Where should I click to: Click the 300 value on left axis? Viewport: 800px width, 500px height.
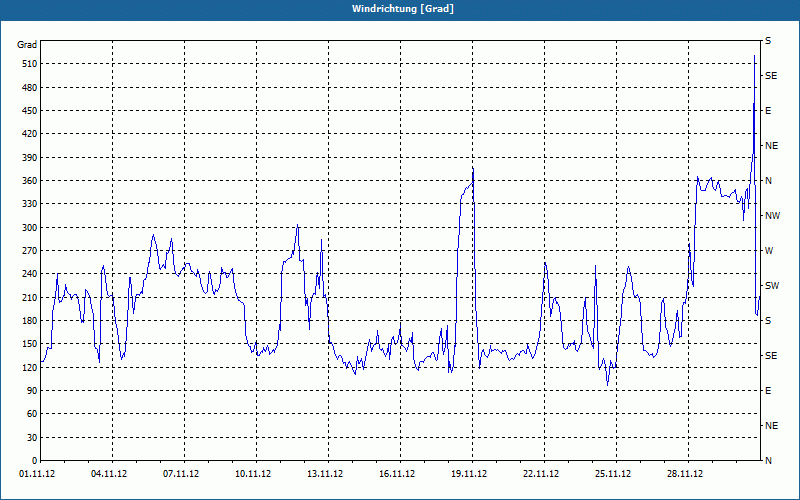click(28, 227)
